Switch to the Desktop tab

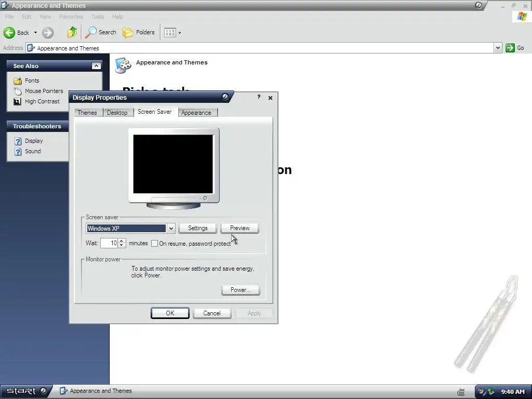click(117, 113)
